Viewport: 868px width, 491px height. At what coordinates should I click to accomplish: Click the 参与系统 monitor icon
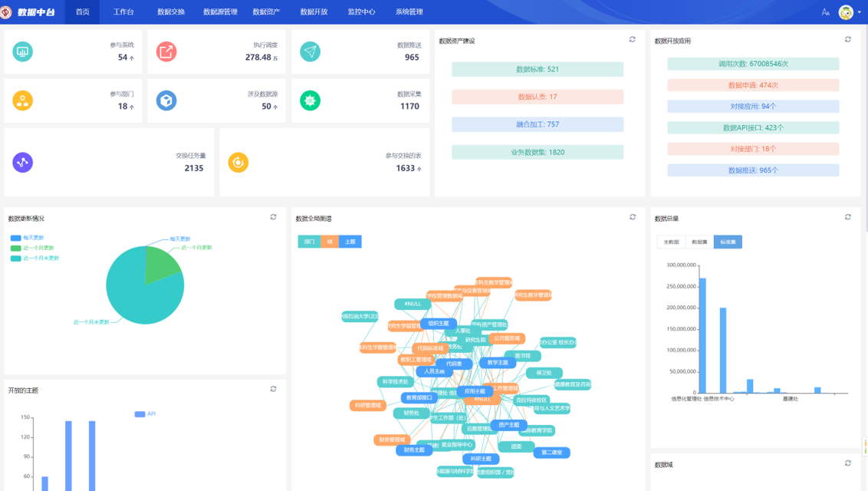22,51
